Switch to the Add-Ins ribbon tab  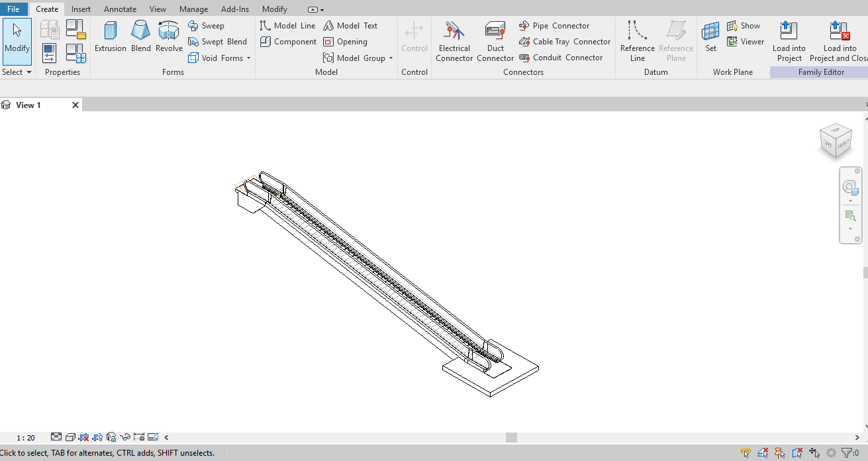coord(235,9)
